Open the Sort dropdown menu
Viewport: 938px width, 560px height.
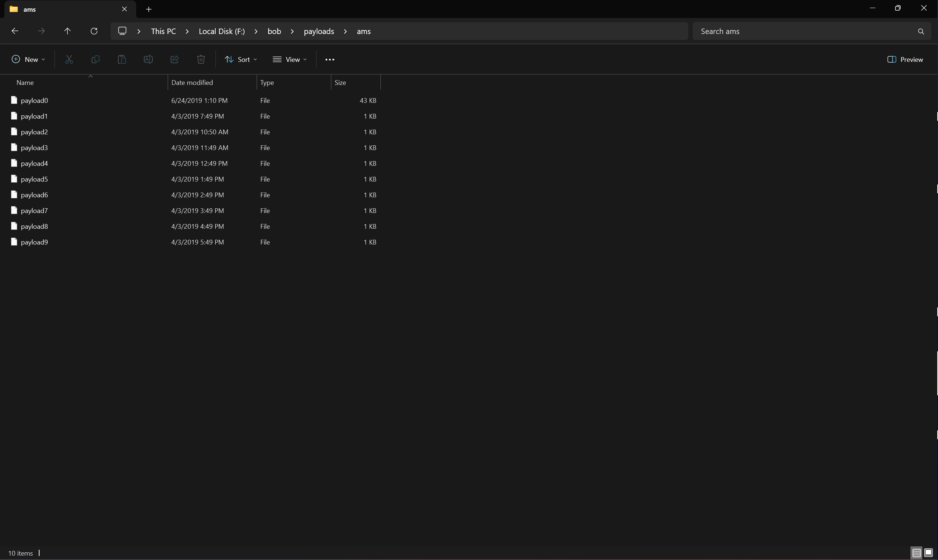pyautogui.click(x=241, y=59)
